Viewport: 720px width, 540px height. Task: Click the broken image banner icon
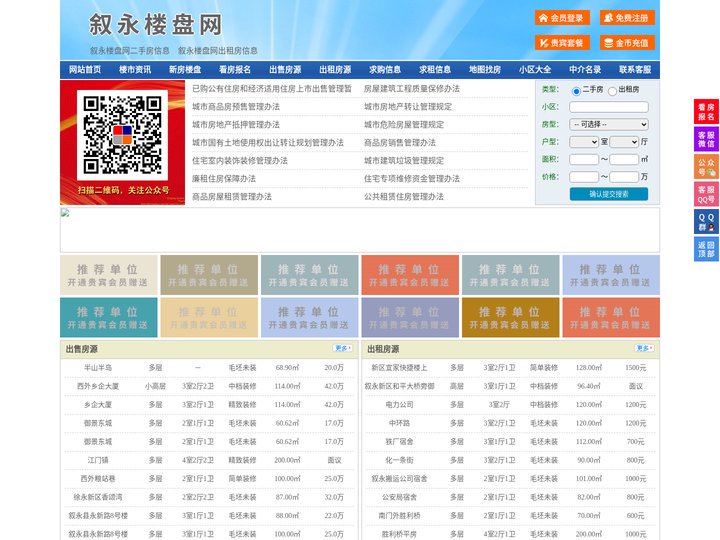pos(65,213)
